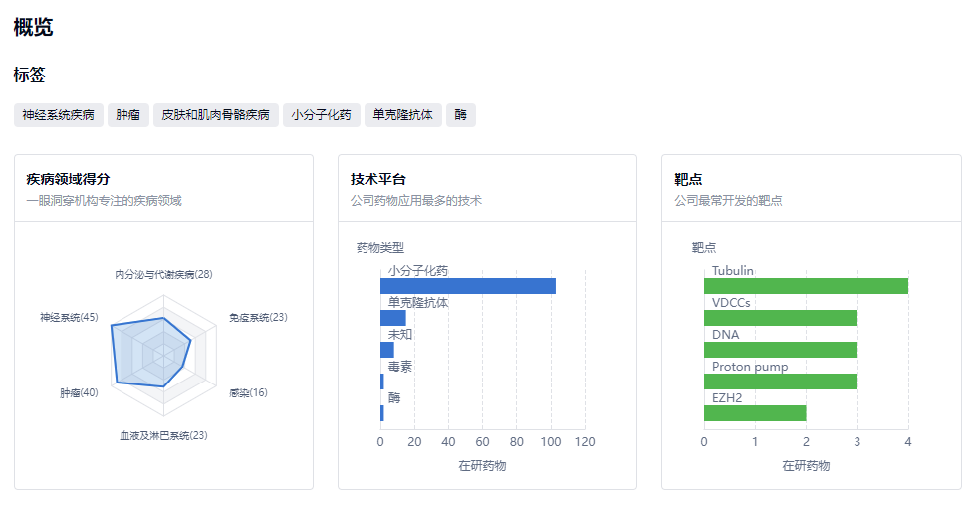Image resolution: width=980 pixels, height=511 pixels.
Task: Click the green DNA target bar
Action: click(x=780, y=350)
